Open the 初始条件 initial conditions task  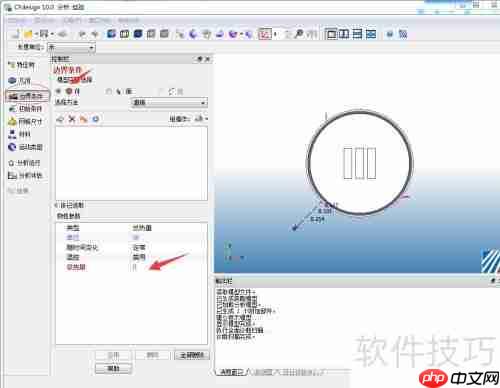[26, 109]
